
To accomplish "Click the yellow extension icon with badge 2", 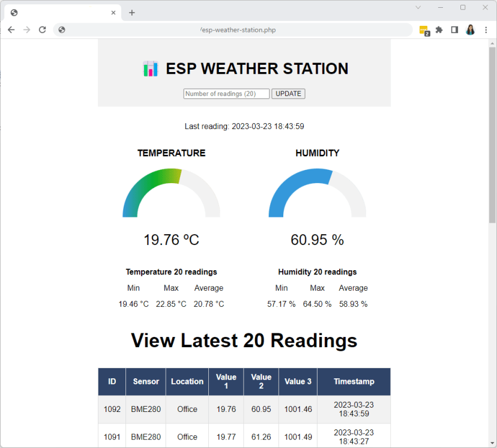I will pos(423,29).
